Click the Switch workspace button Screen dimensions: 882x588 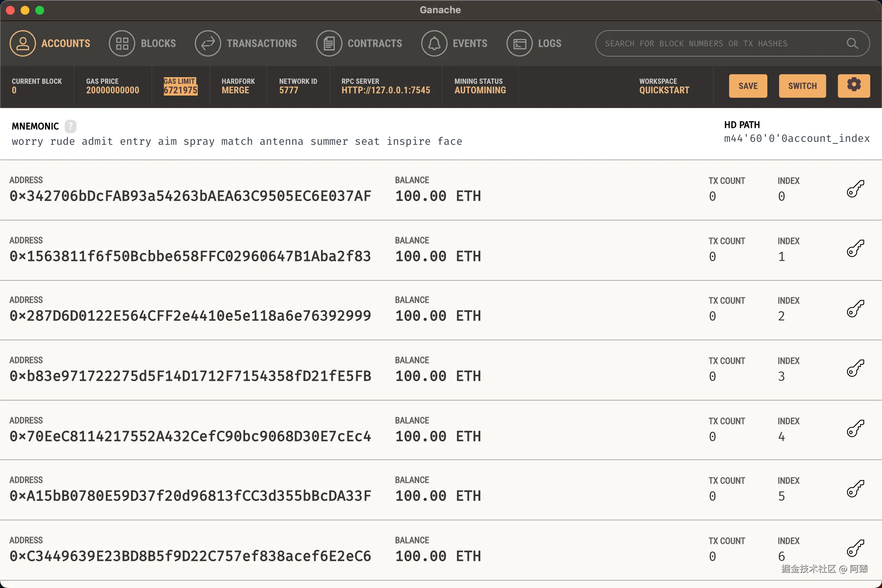click(x=802, y=86)
